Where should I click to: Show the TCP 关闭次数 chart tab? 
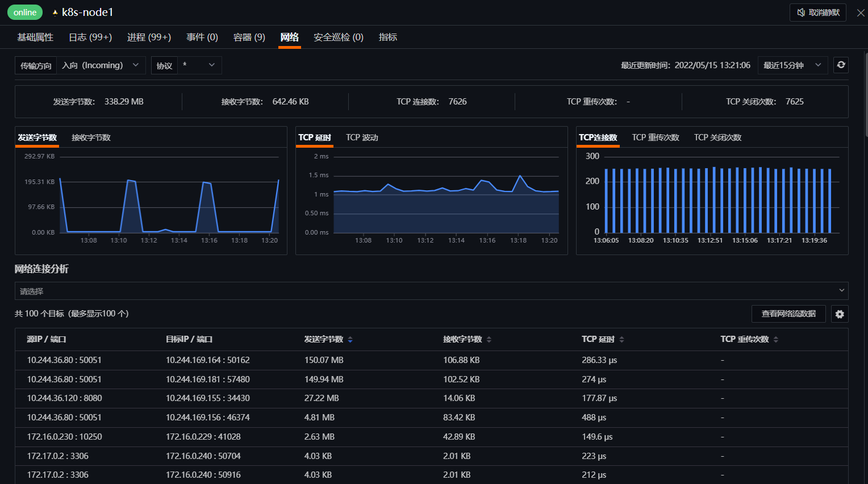click(717, 137)
